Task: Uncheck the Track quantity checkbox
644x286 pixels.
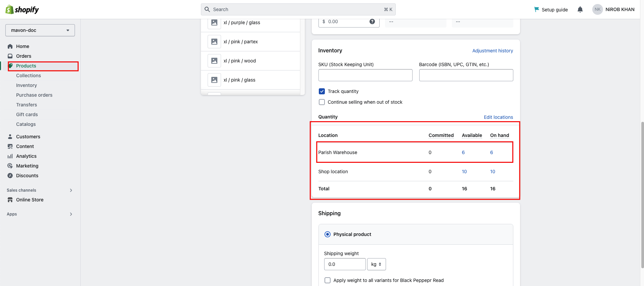Action: (x=322, y=91)
